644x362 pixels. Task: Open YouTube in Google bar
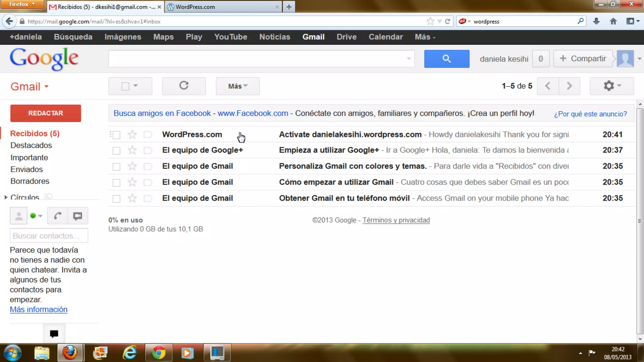point(230,37)
